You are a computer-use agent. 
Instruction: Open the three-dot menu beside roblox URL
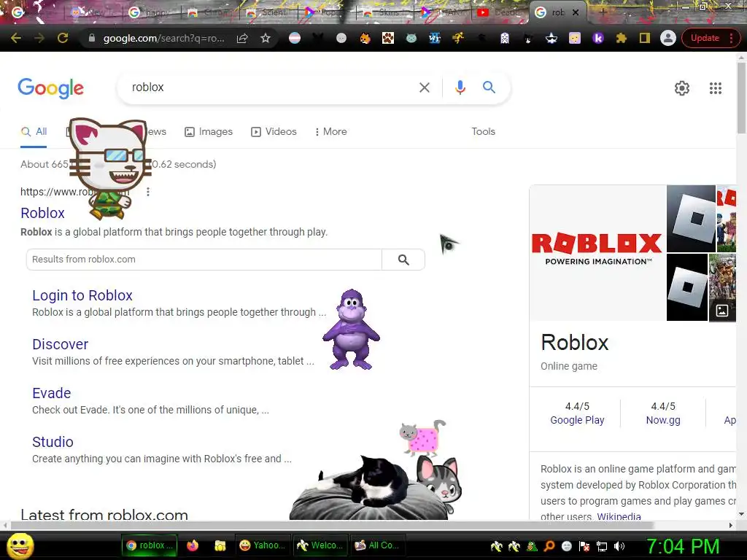(x=148, y=192)
